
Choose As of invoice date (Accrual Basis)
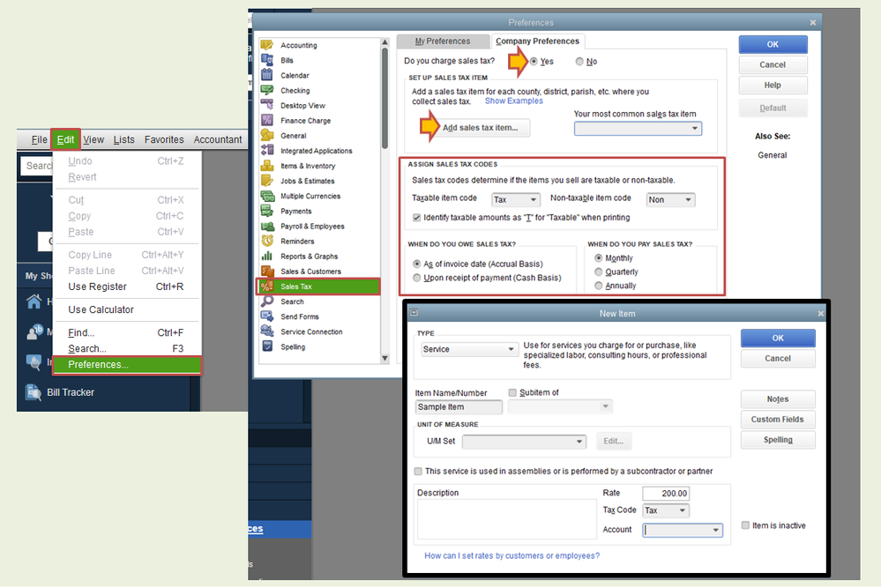point(416,264)
